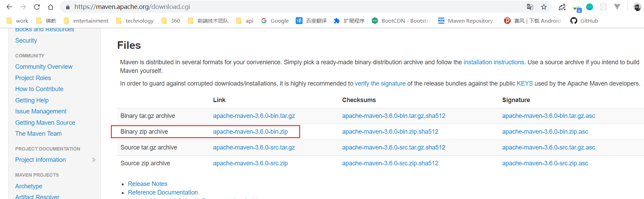Viewport: 644px width, 199px height.
Task: Download apache-maven-3.6.0-bin.tar.gz
Action: 254,116
